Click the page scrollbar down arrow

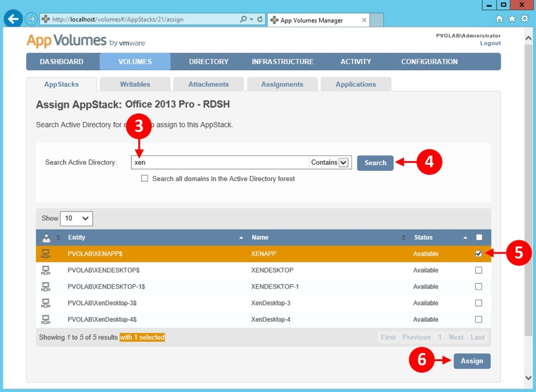pos(528,377)
